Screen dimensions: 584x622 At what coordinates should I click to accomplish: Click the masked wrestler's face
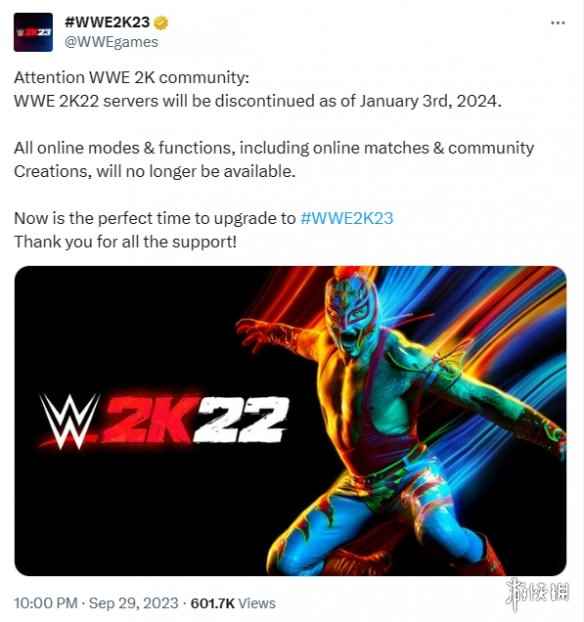click(353, 313)
